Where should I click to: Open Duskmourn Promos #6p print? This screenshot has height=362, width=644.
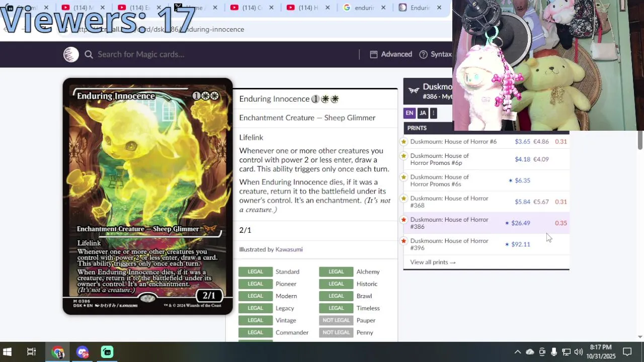tap(439, 159)
